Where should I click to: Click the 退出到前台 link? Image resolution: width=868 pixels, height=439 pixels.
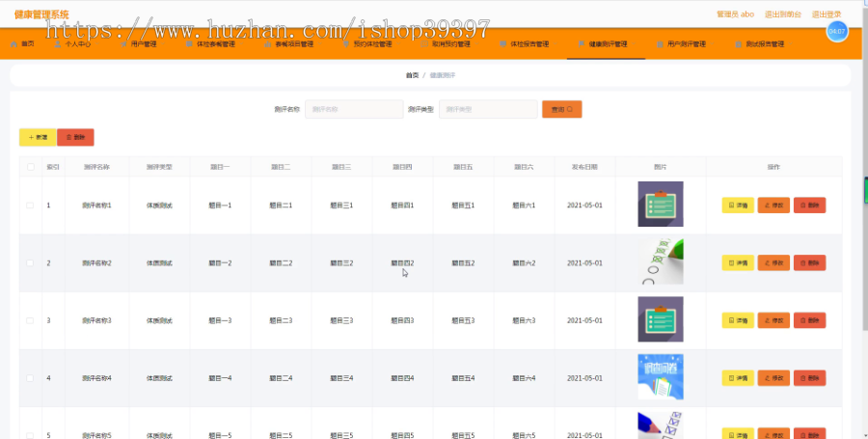click(x=783, y=14)
